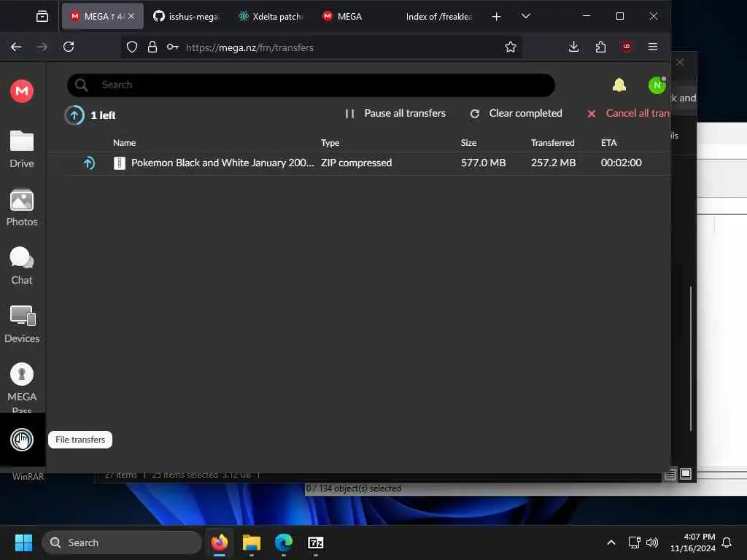Click background window's large icons view toggle
The height and width of the screenshot is (560, 747).
tap(686, 474)
